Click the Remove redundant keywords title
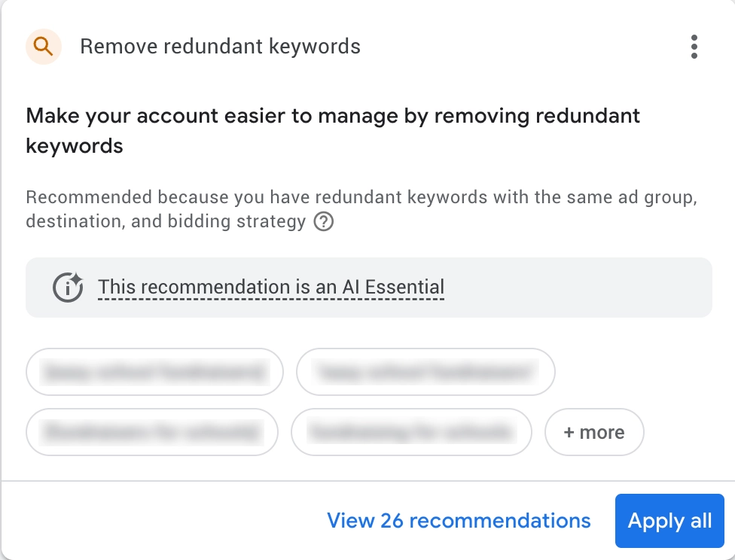 tap(221, 46)
